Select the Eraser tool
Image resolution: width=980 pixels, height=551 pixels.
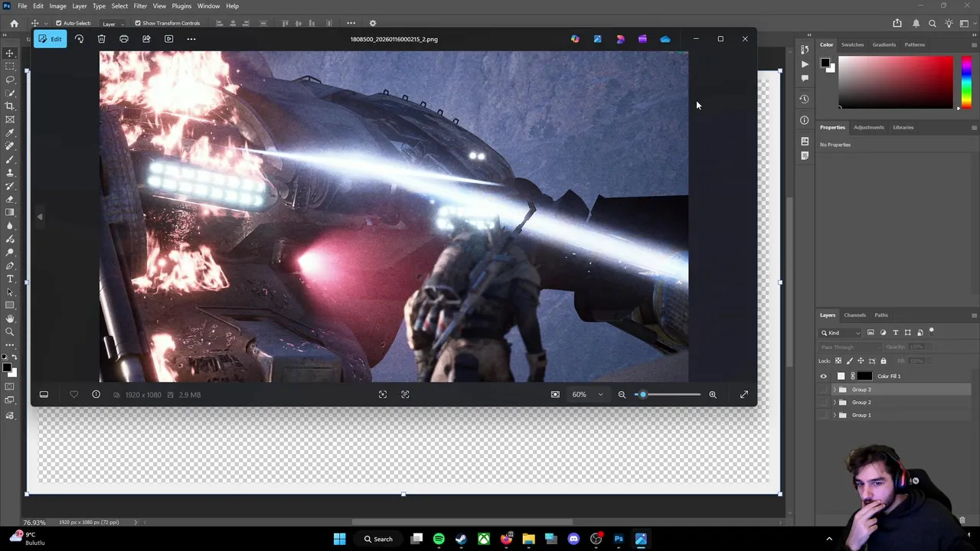click(x=10, y=199)
